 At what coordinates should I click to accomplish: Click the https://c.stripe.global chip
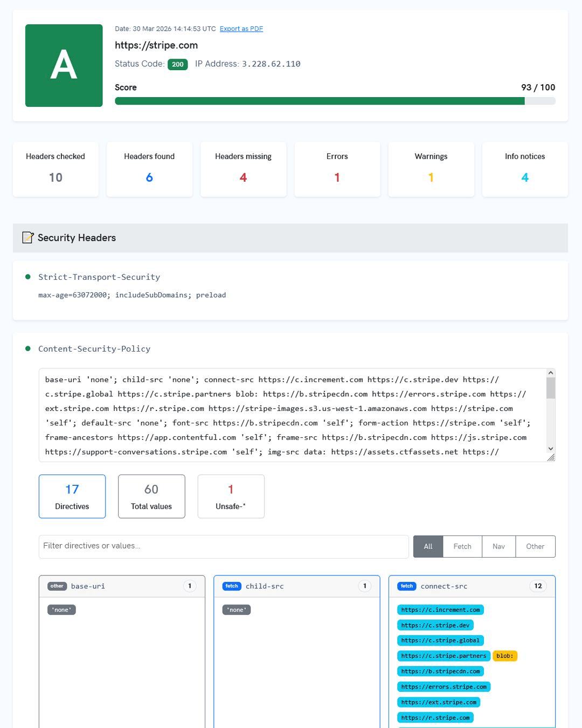(x=440, y=641)
